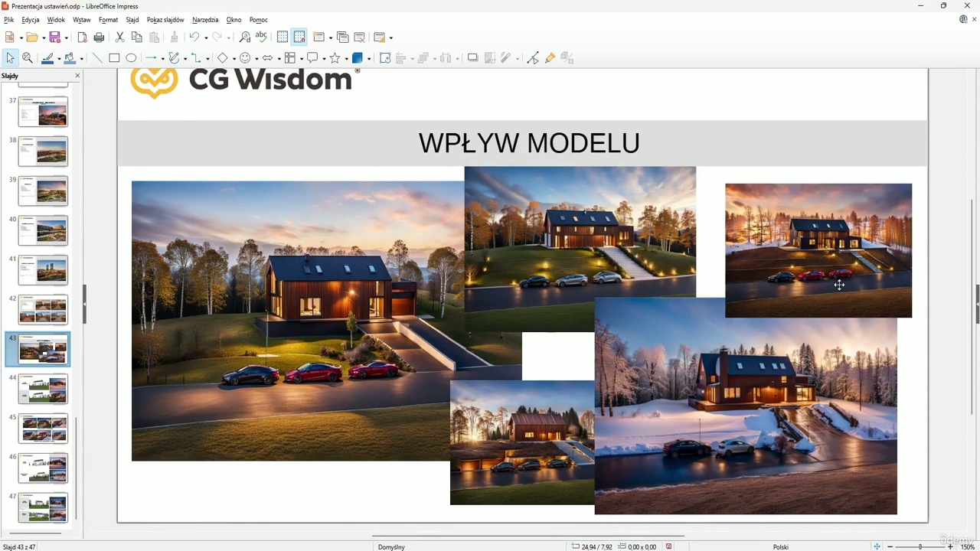The height and width of the screenshot is (551, 980).
Task: Expand the New Slide dropdown arrow
Action: click(331, 37)
